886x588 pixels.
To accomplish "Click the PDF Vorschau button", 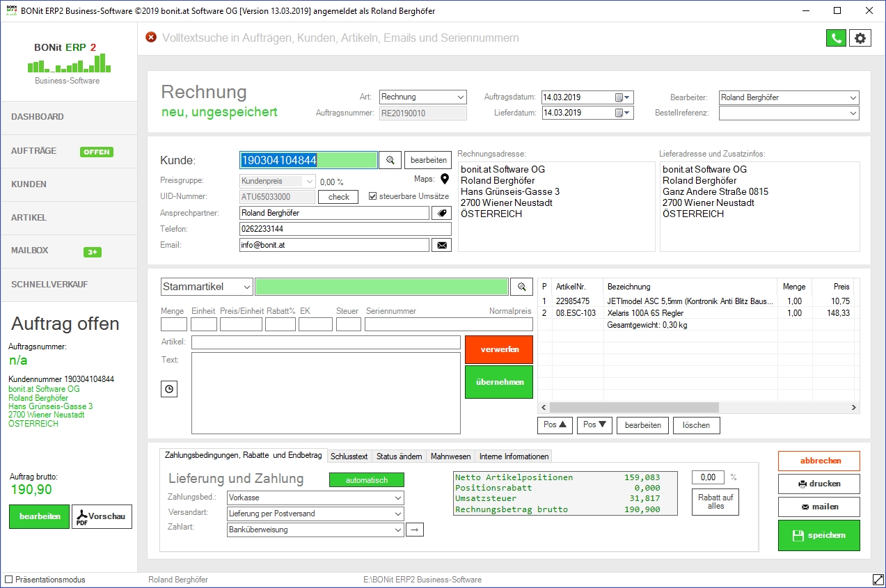I will pos(102,517).
